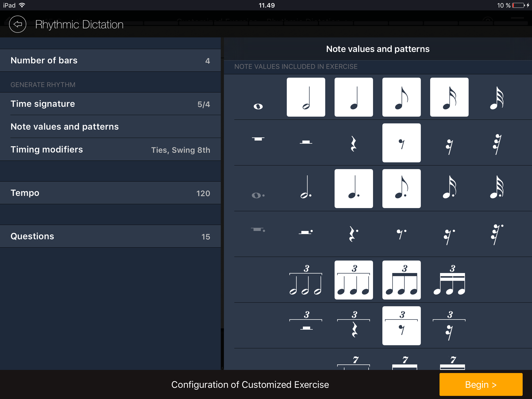Open the Questions count setting
Viewport: 532px width, 399px height.
110,236
